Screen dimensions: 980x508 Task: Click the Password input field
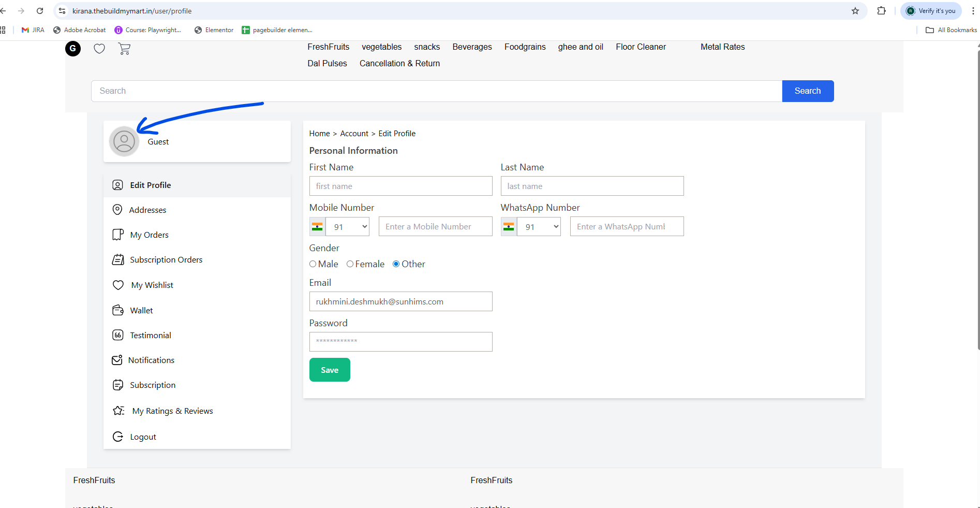401,342
